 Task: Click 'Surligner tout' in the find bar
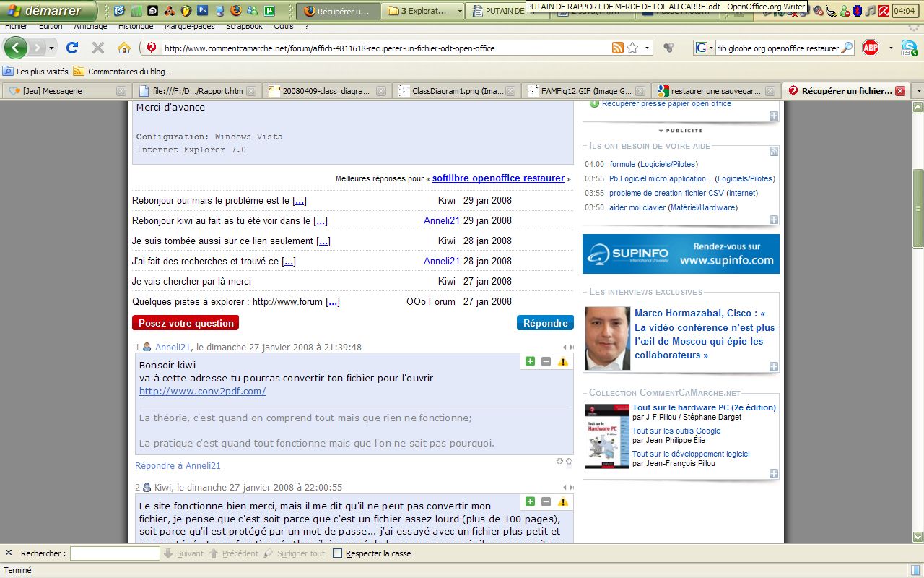coord(295,553)
